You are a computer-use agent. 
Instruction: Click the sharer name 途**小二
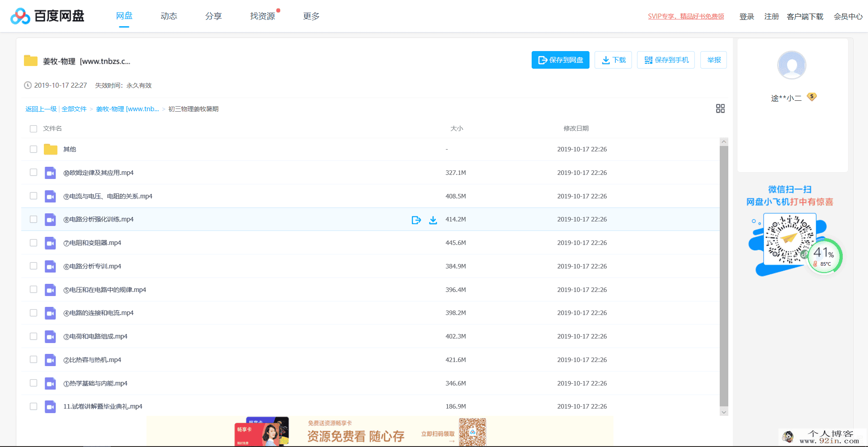tap(786, 98)
